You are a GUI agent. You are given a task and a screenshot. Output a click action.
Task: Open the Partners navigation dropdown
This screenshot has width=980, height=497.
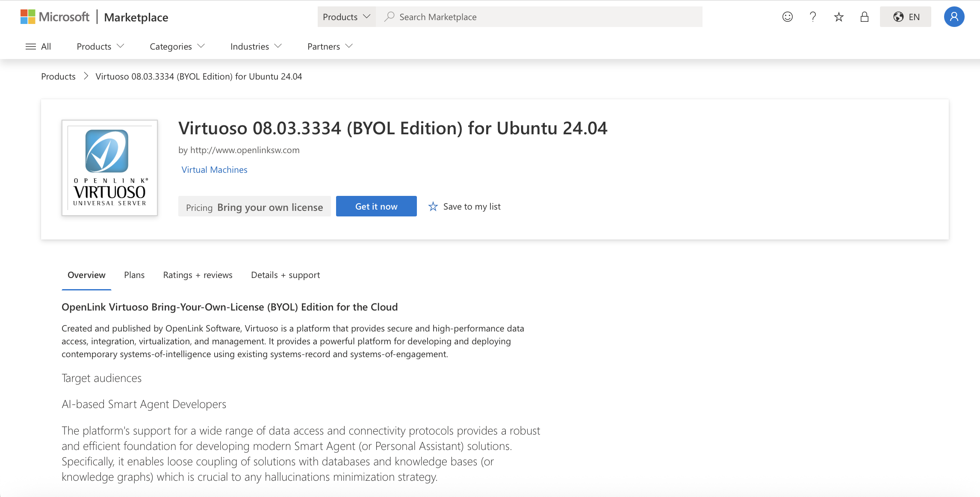point(330,46)
